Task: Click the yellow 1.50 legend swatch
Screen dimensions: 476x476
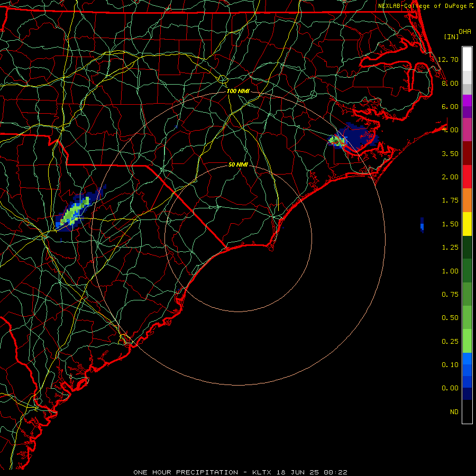Action: click(467, 224)
